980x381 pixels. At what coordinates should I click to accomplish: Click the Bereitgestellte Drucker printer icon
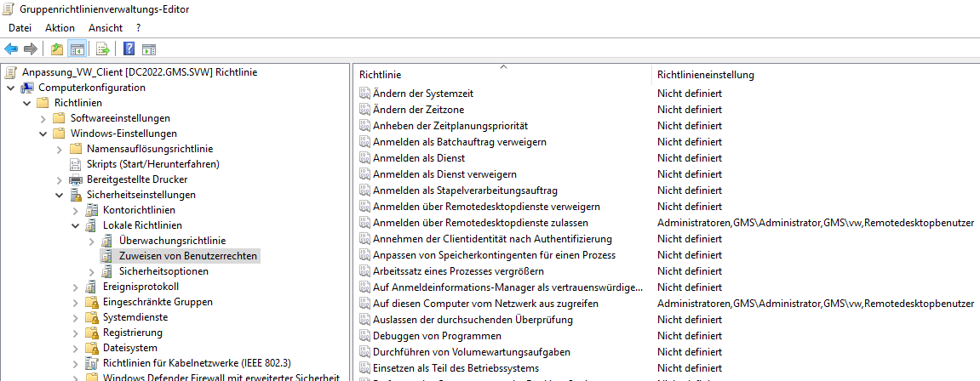(77, 179)
